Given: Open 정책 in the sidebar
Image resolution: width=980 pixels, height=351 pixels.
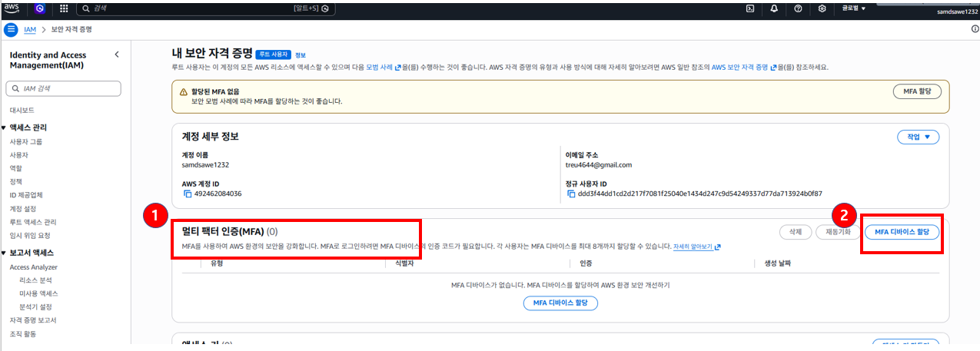Looking at the screenshot, I should (x=15, y=181).
